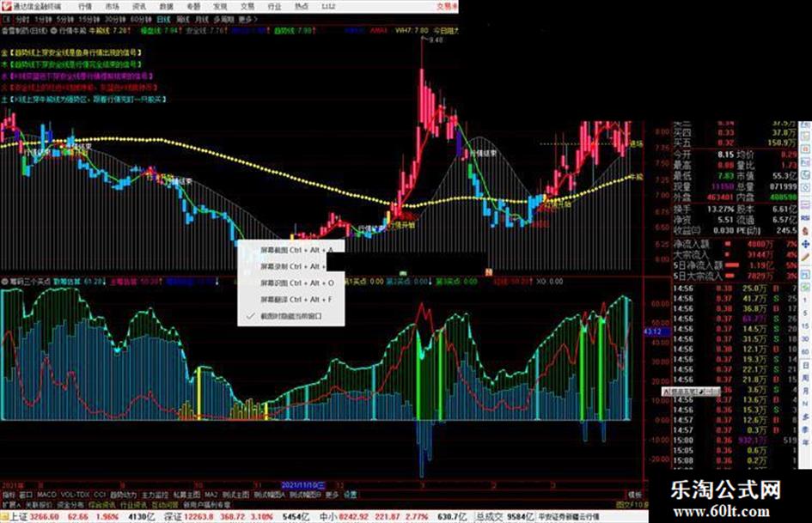Open the 发现 menu
Viewport: 812px width, 523px height.
[x=220, y=7]
